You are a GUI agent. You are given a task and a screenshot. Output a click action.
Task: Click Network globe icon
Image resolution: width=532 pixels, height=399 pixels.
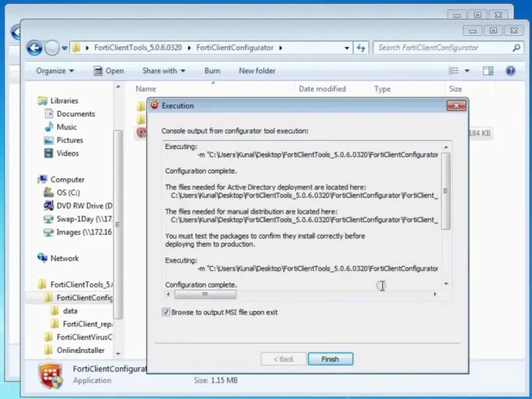(42, 258)
